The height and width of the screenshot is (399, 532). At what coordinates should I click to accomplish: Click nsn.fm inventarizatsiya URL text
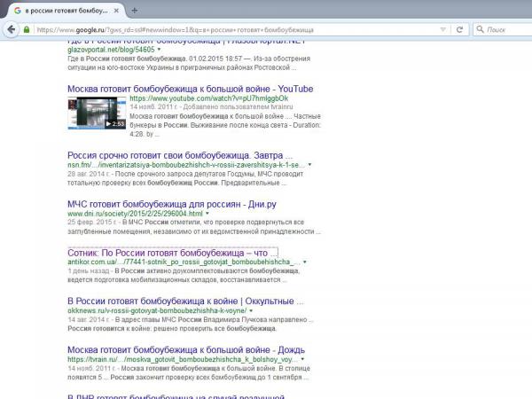pos(186,165)
